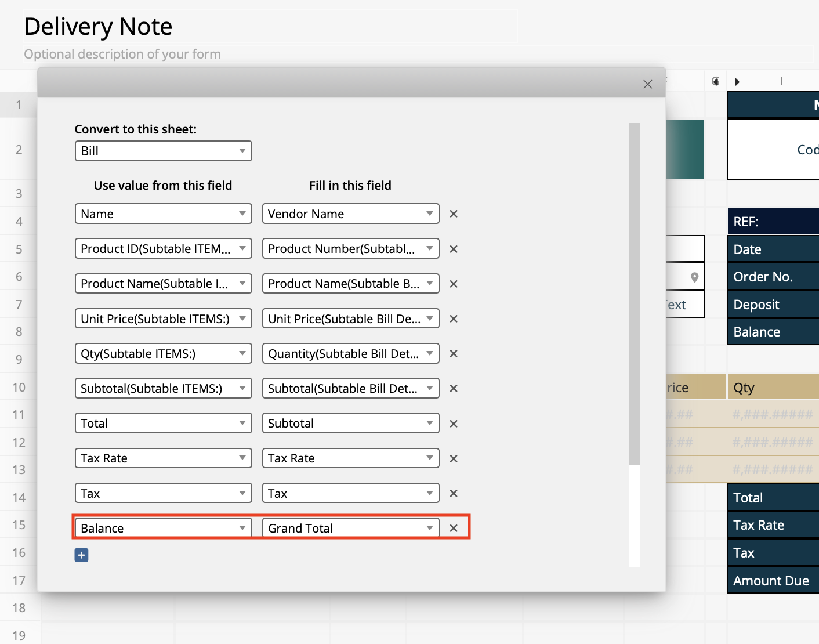Remove the Name to Vendor Name mapping

coord(454,214)
